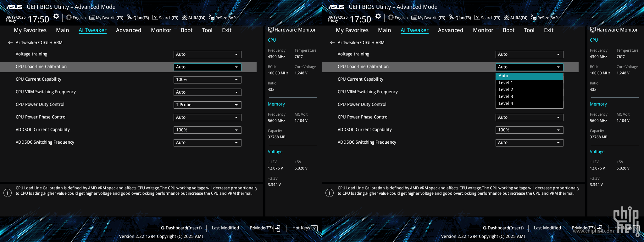Open CPU Power Phase Control dropdown in right screen
Screen dimensions: 644x242
tap(530, 118)
